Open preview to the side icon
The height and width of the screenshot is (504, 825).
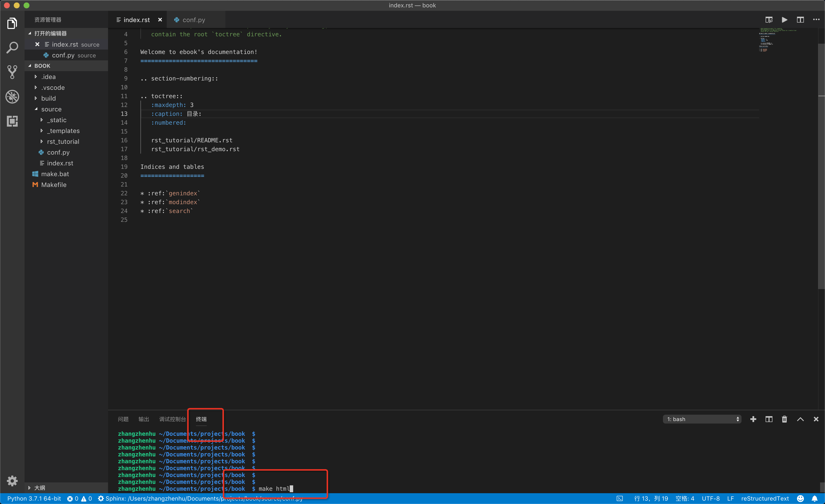pyautogui.click(x=769, y=20)
